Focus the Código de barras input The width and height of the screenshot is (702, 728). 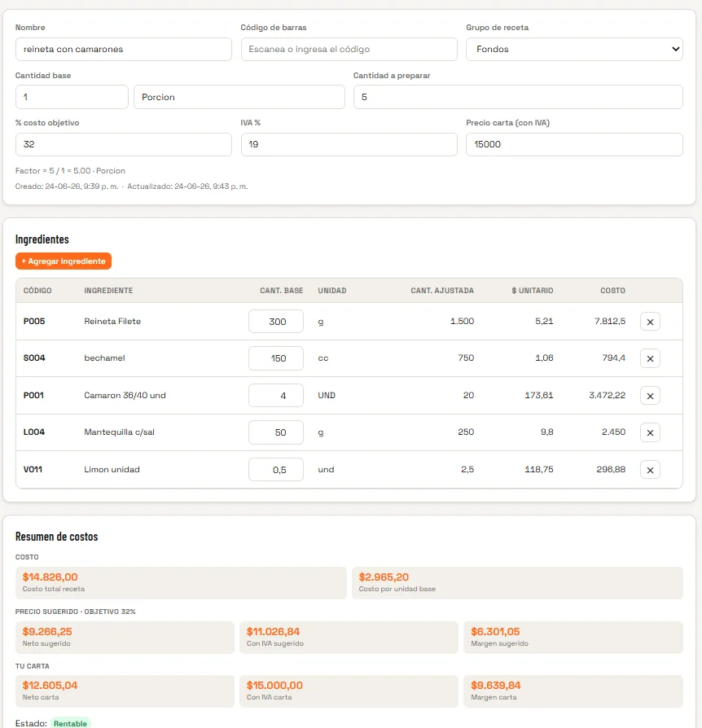[349, 49]
